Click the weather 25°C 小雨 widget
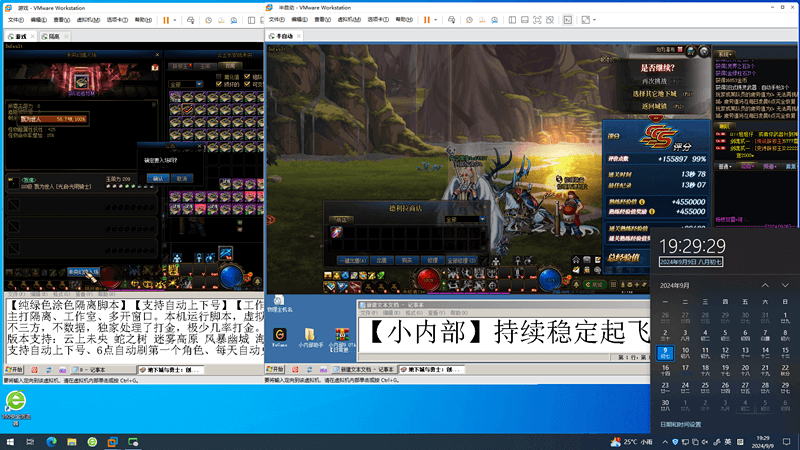Screen dimensions: 800x450 [632, 442]
